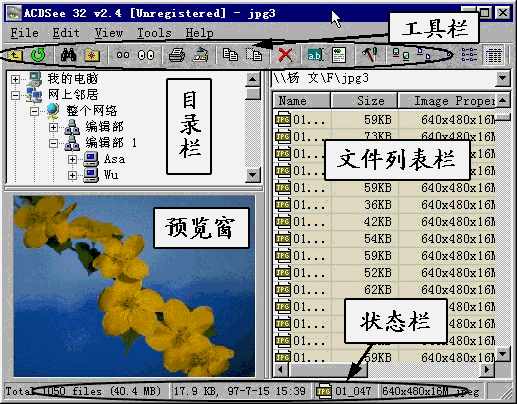
Task: Open the binoculars find tool
Action: click(68, 55)
